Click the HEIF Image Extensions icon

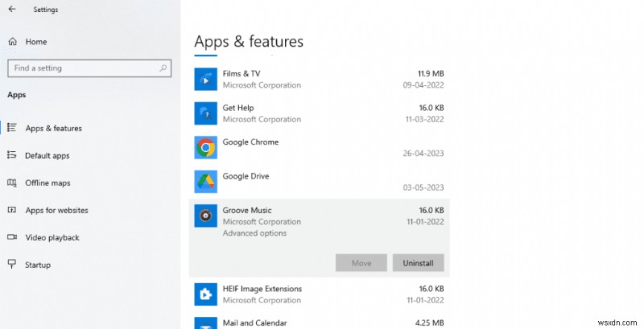(x=206, y=294)
